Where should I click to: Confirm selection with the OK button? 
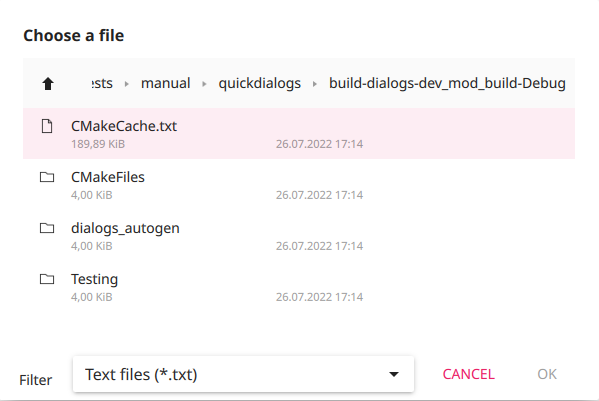[547, 374]
